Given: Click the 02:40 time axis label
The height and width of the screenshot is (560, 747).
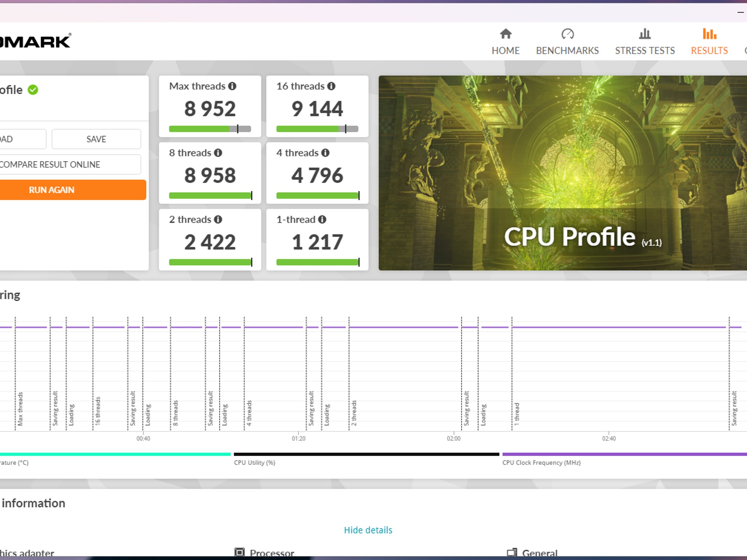Looking at the screenshot, I should (609, 438).
